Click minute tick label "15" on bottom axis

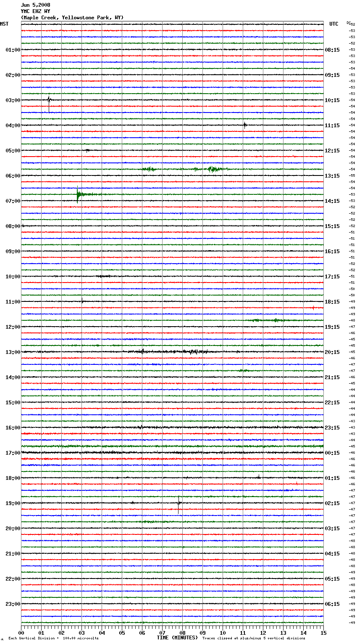click(323, 633)
